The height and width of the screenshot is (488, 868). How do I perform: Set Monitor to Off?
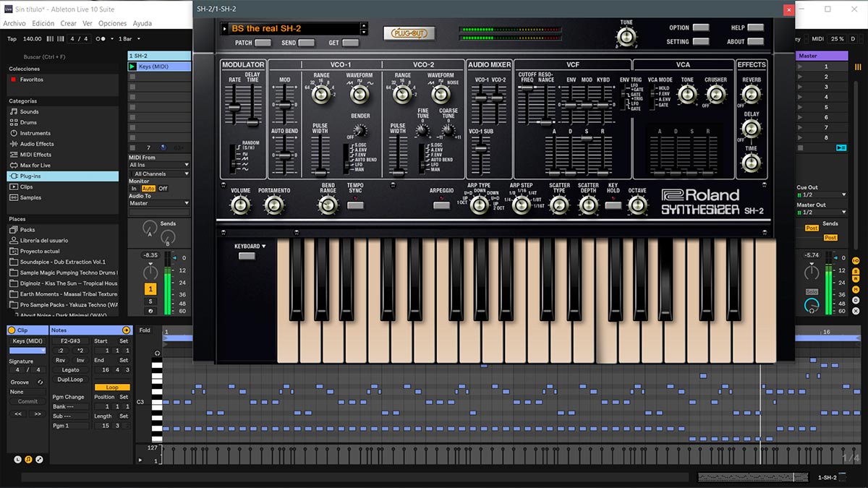click(x=163, y=189)
